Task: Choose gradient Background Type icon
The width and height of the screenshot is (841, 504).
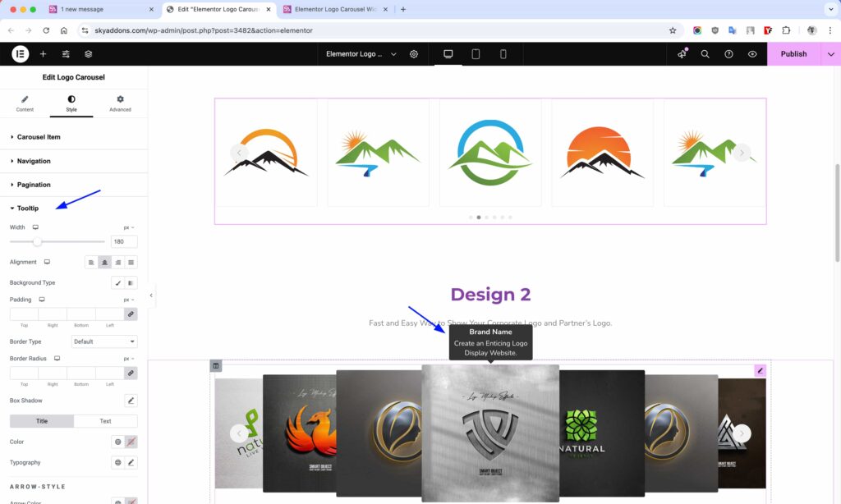Action: pos(131,282)
